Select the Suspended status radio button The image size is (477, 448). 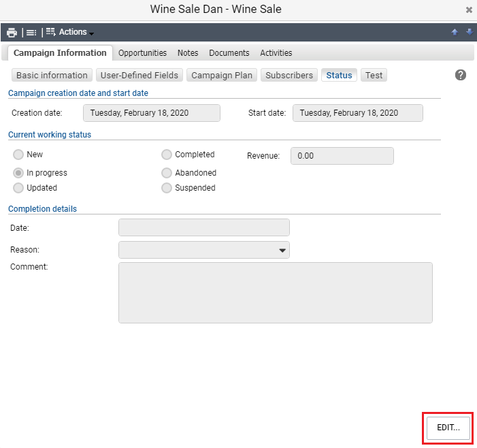pyautogui.click(x=167, y=188)
